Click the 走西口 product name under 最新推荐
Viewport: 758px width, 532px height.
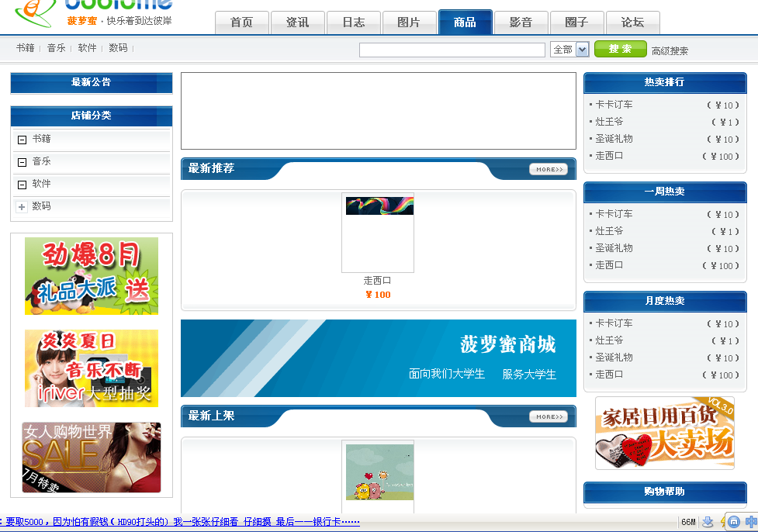coord(378,281)
